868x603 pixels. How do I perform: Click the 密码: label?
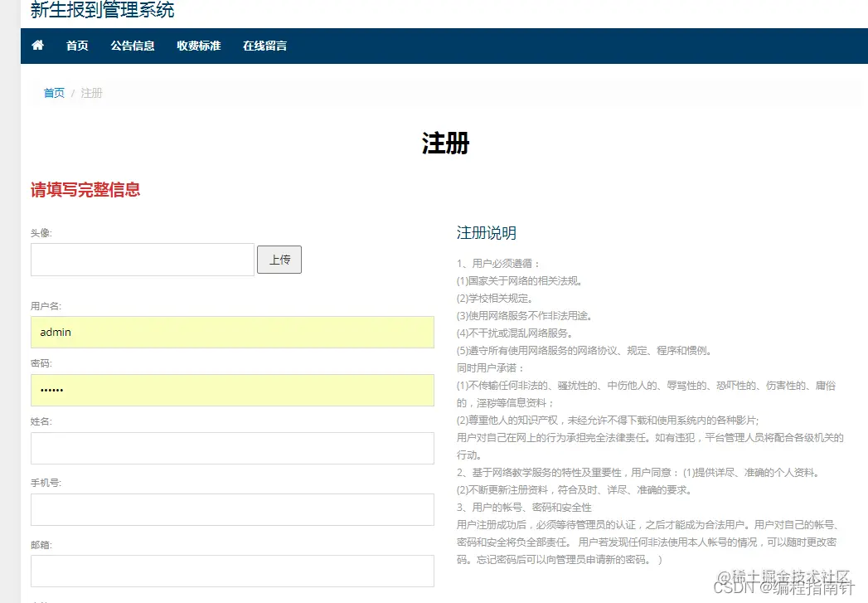(x=41, y=363)
